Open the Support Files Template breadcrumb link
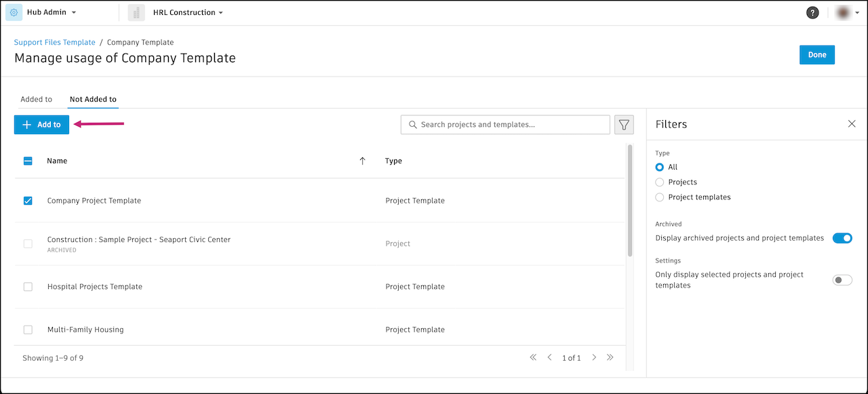The image size is (868, 394). [x=54, y=42]
